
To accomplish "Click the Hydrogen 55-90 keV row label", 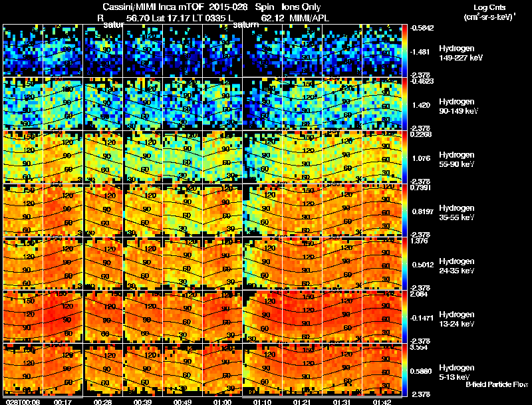I will (457, 160).
